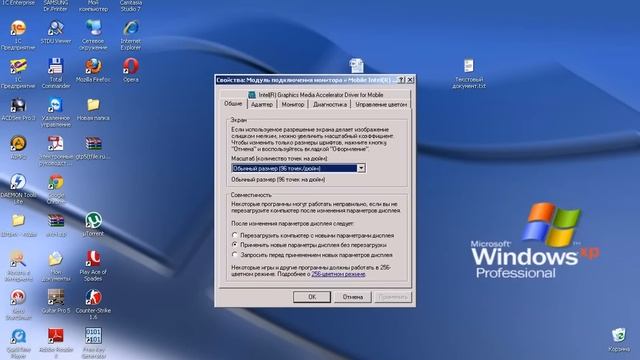The image size is (640, 360).
Task: Switch to the Адаптер tab
Action: pos(262,104)
